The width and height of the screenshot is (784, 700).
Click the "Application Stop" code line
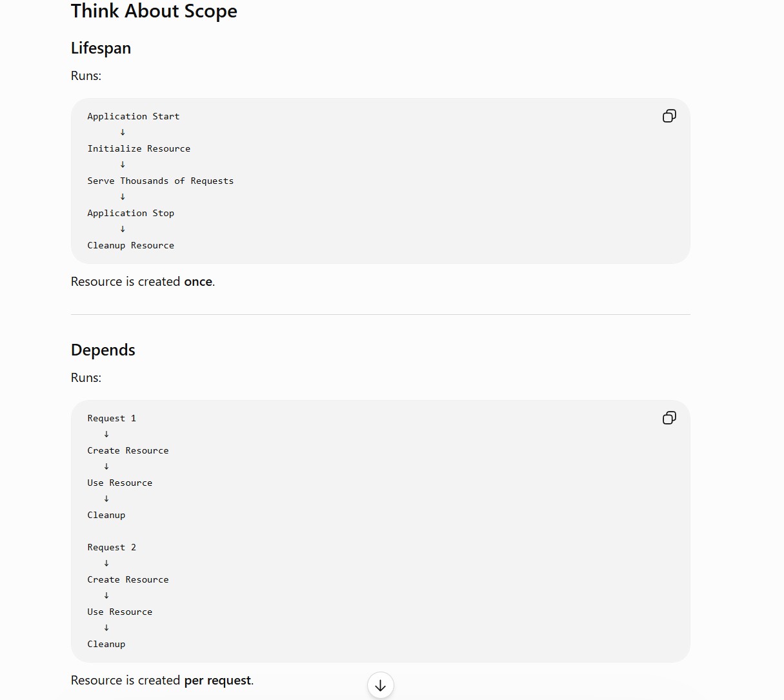(131, 214)
